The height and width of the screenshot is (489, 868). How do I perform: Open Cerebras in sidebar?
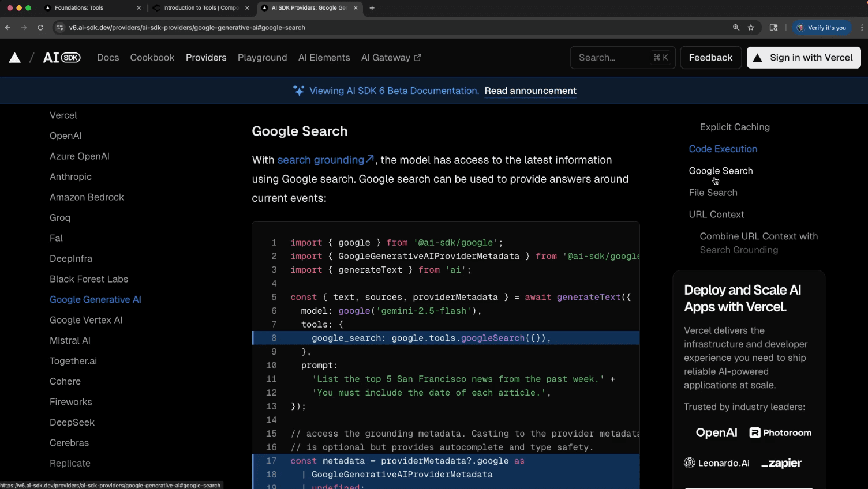click(x=69, y=443)
